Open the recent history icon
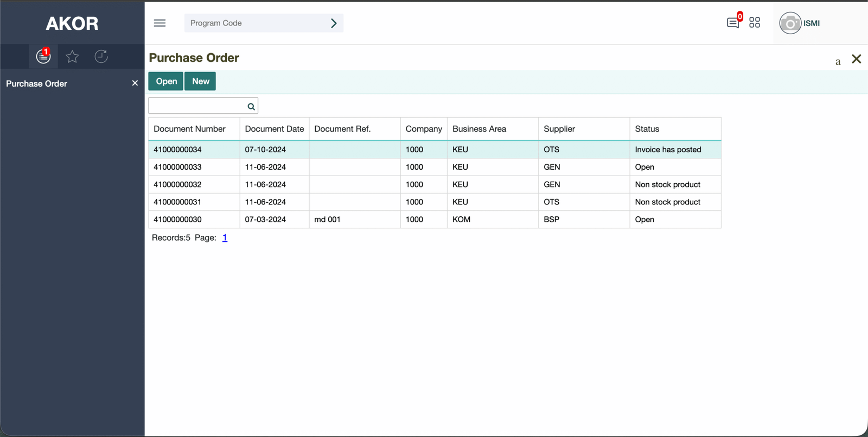Image resolution: width=868 pixels, height=437 pixels. point(101,56)
